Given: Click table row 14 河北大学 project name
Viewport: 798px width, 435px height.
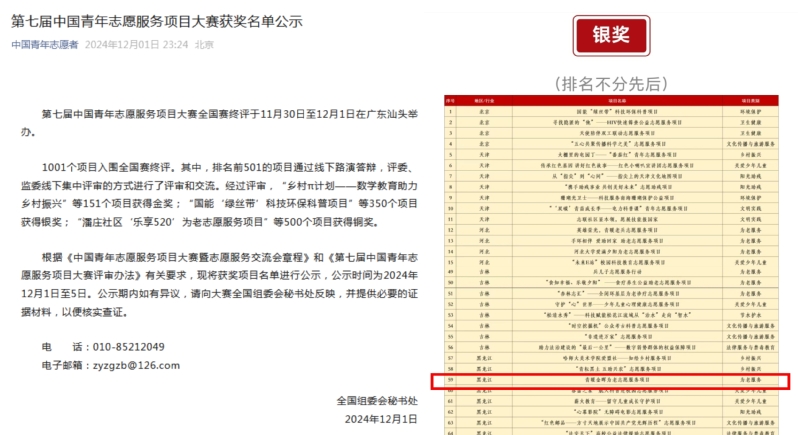Looking at the screenshot, I should coord(617,251).
